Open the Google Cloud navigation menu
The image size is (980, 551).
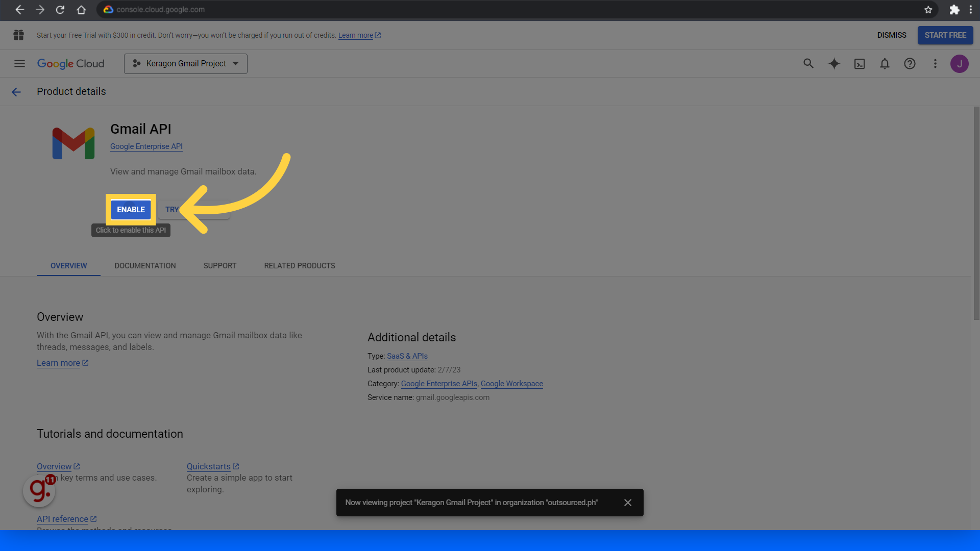19,64
